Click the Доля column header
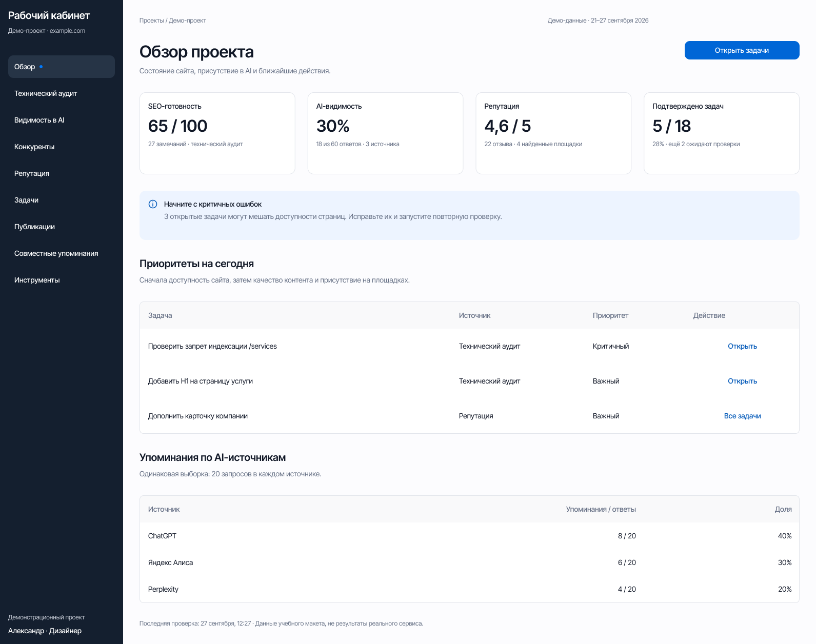Viewport: 816px width, 644px height. tap(783, 509)
